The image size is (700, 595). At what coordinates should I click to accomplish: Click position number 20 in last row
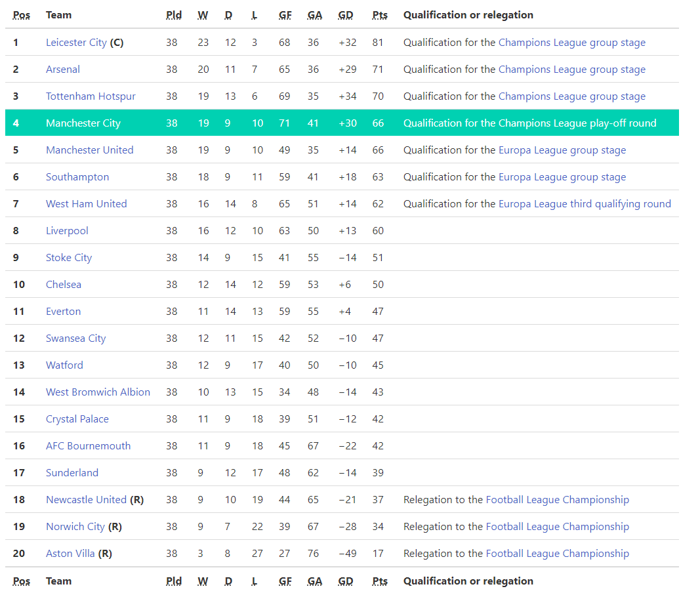tap(19, 554)
